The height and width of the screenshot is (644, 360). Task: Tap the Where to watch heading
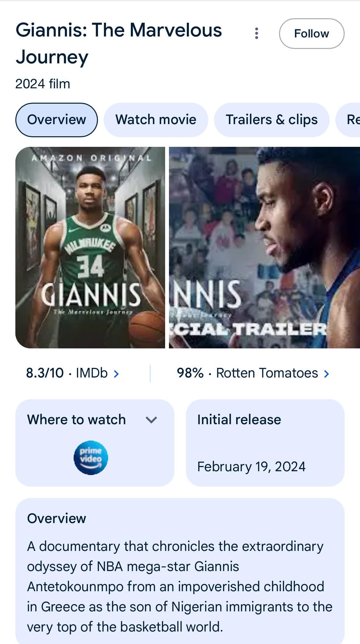[76, 420]
